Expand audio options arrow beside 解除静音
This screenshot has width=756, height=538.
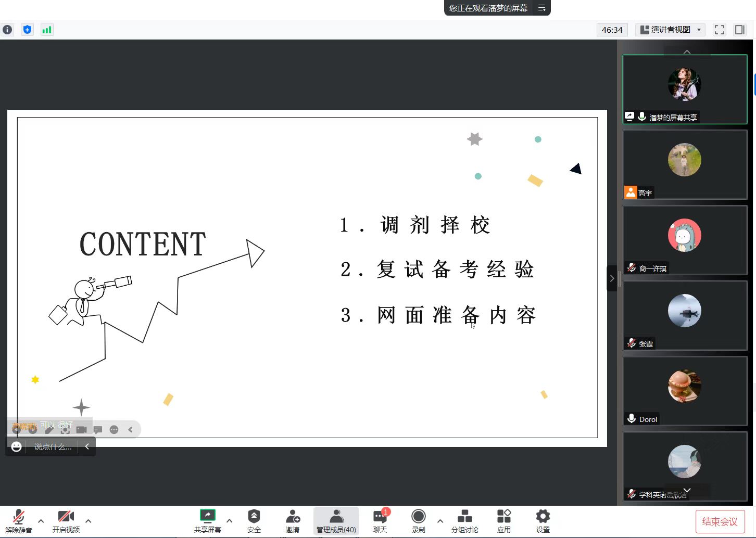click(x=41, y=520)
